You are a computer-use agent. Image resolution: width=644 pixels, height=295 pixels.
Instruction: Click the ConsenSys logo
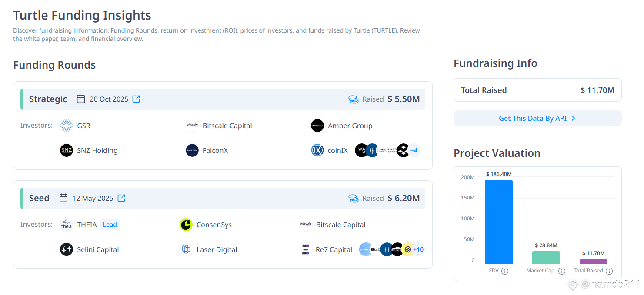pos(186,225)
